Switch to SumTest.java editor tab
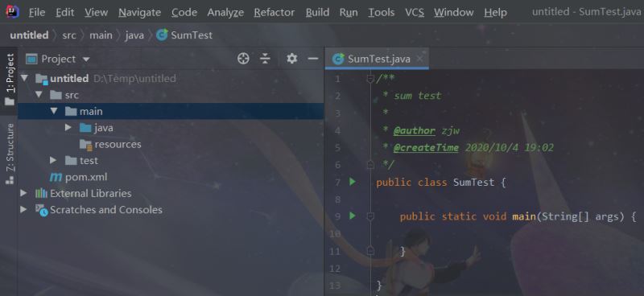 click(x=377, y=59)
